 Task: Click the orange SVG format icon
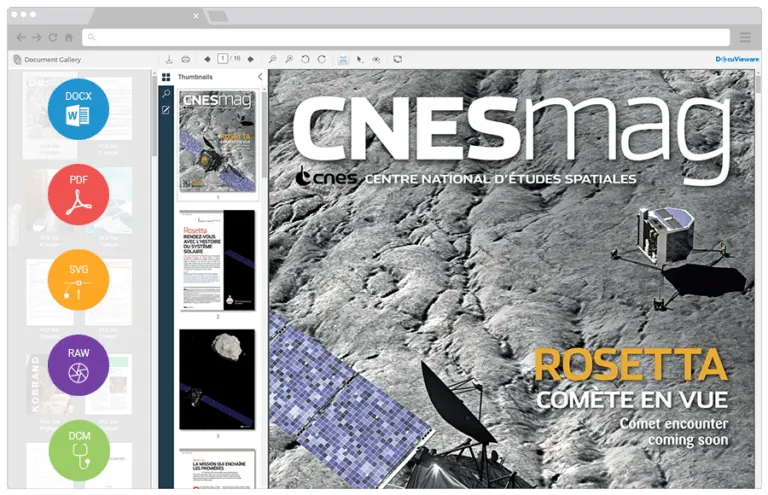click(x=78, y=280)
